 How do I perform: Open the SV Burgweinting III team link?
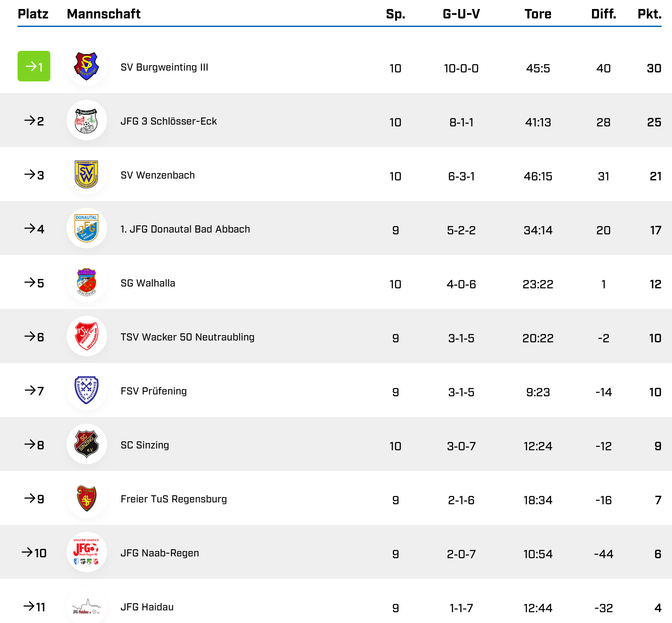click(164, 67)
